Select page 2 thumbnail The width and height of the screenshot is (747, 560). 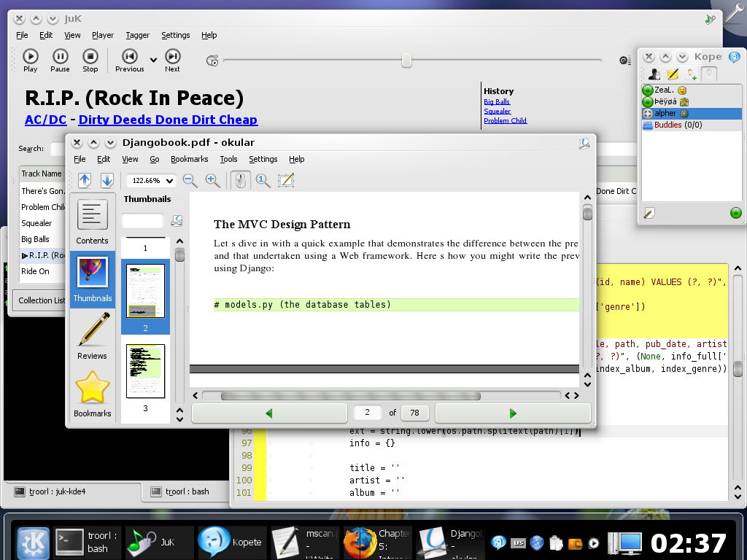(x=145, y=297)
